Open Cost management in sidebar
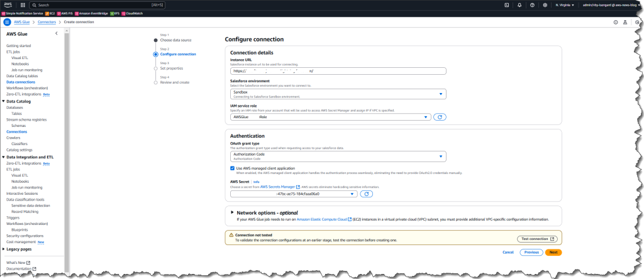Viewport: 644px width, 279px height. click(x=21, y=242)
